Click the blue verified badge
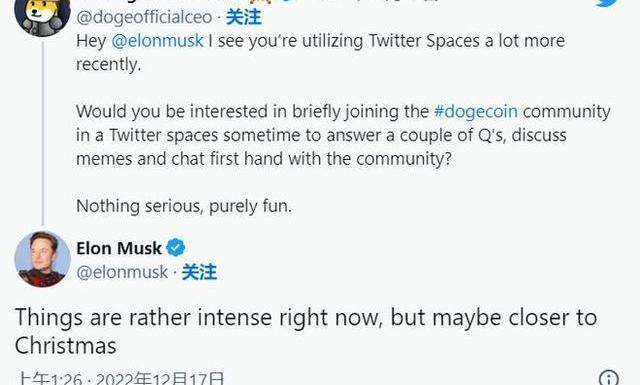Viewport: 640px width, 385px height. coord(176,248)
